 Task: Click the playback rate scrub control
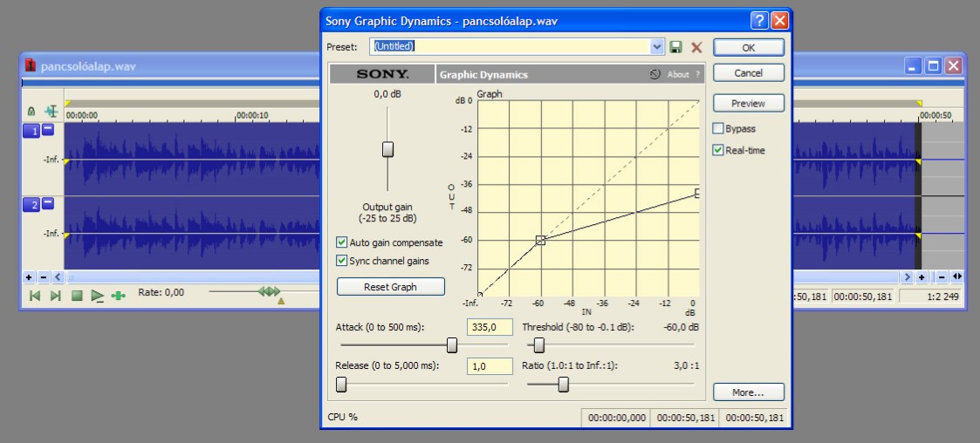(269, 291)
